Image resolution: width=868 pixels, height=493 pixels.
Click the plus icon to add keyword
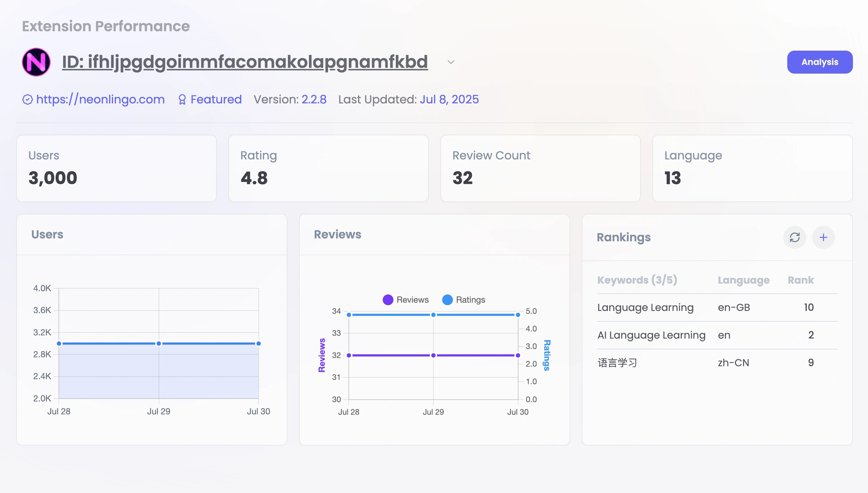pos(823,237)
